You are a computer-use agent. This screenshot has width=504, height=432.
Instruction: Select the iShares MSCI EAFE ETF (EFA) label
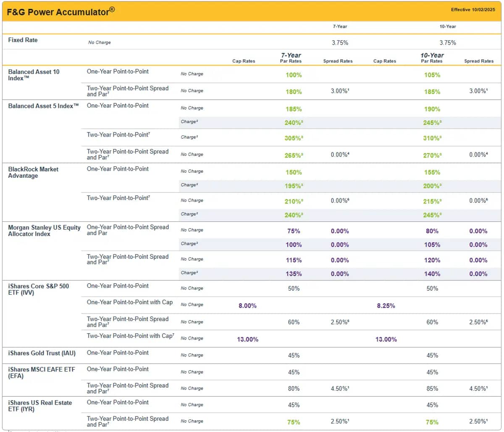click(x=42, y=372)
